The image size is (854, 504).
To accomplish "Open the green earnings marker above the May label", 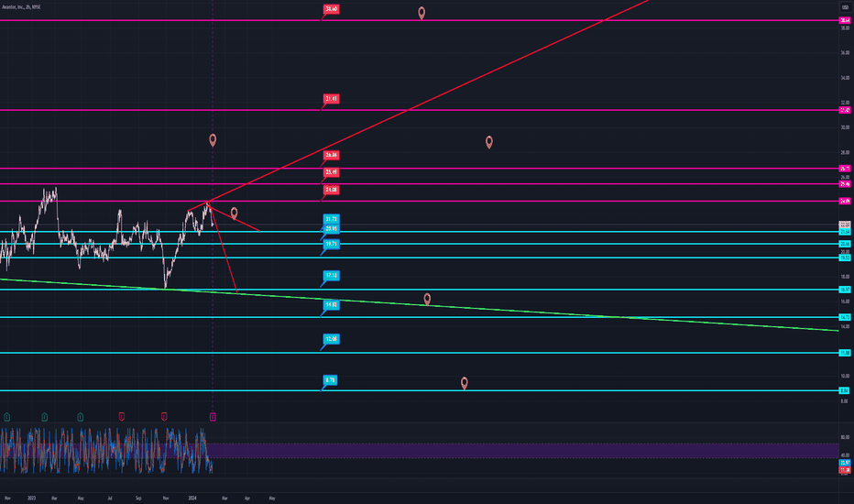I will click(80, 417).
